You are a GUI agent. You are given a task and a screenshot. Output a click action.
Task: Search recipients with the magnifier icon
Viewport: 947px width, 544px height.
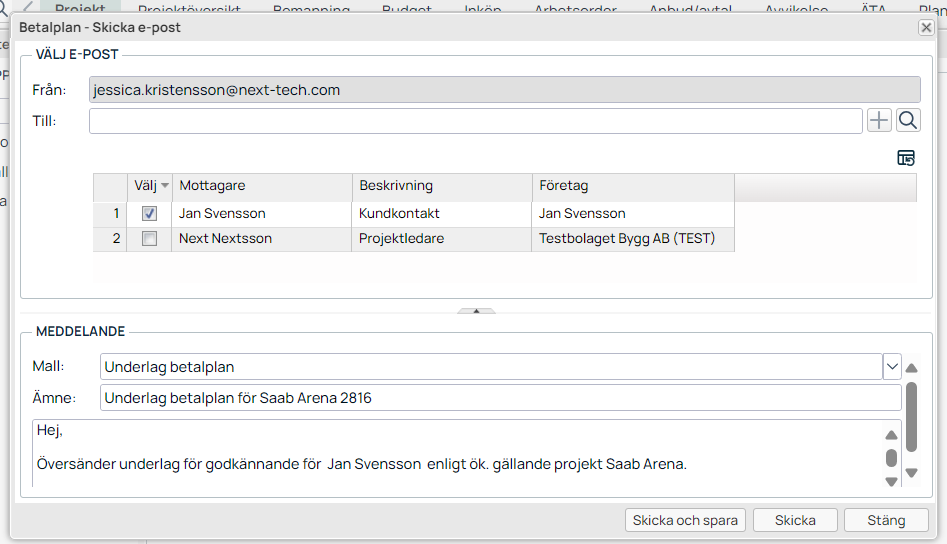(908, 121)
